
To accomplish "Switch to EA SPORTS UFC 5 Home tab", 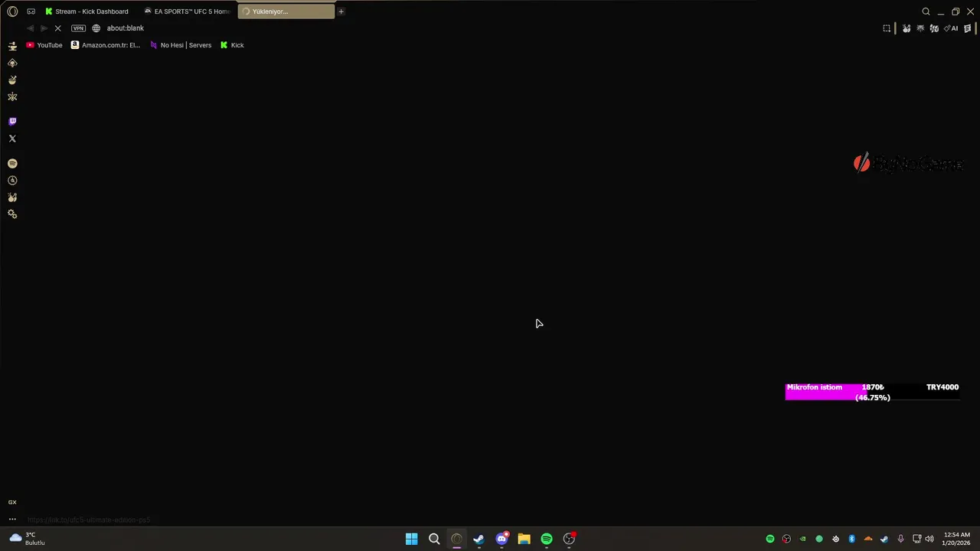I will (x=188, y=11).
